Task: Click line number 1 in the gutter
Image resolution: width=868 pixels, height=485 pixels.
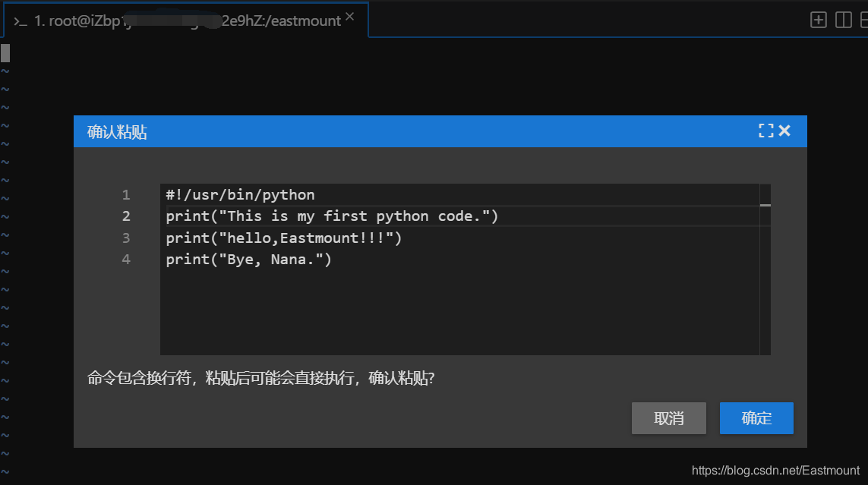Action: coord(126,194)
